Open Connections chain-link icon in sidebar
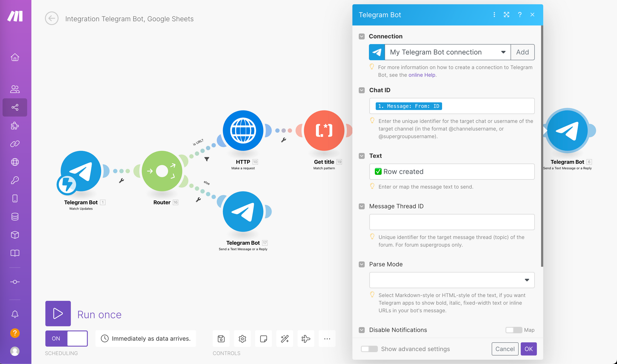 click(x=15, y=144)
